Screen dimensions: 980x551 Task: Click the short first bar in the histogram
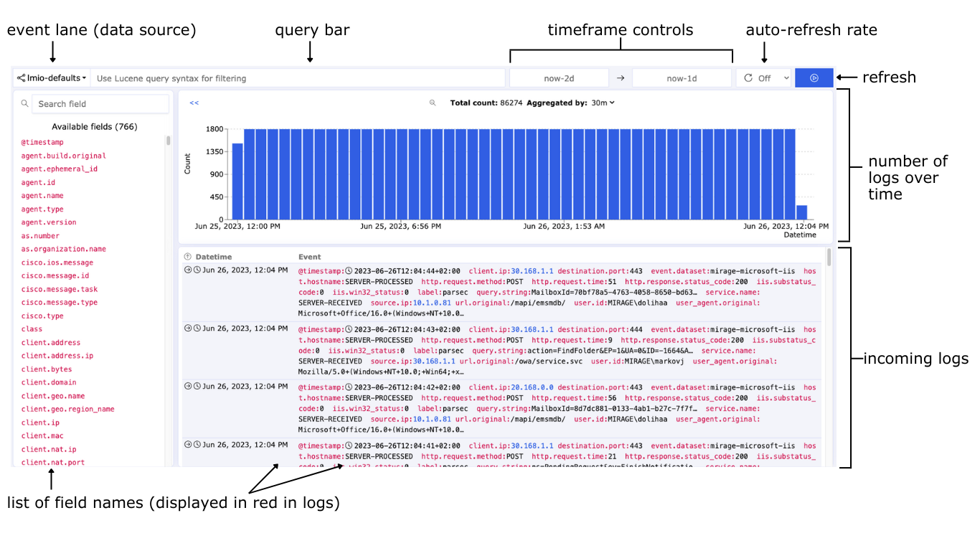[x=237, y=182]
